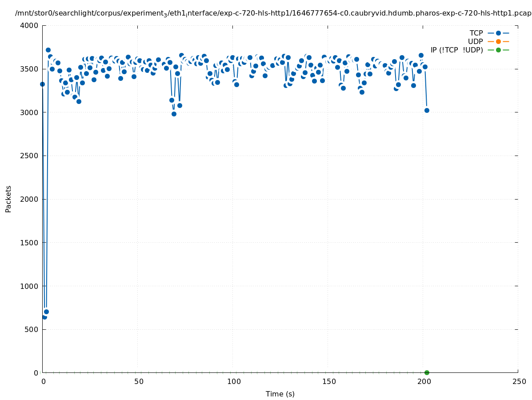Select the highest blue point at the chart start
The image size is (532, 400).
point(48,50)
